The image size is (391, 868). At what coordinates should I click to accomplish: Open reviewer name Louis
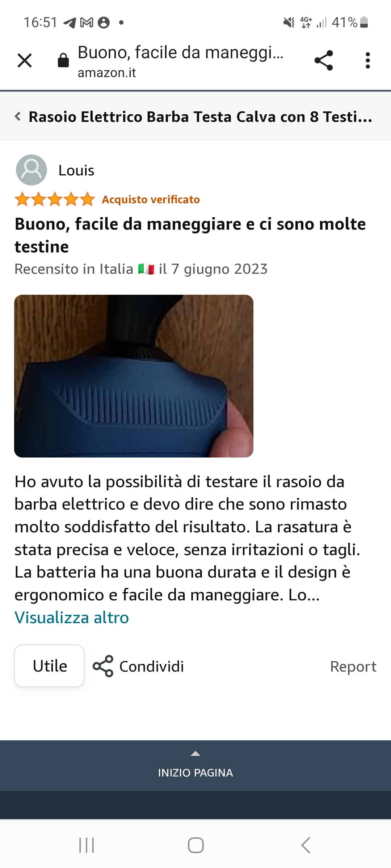point(76,170)
